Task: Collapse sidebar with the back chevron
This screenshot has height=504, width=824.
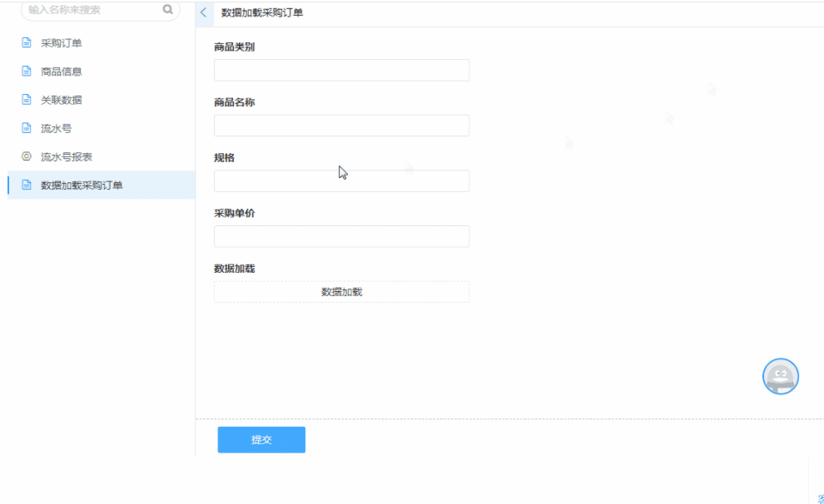Action: tap(204, 13)
